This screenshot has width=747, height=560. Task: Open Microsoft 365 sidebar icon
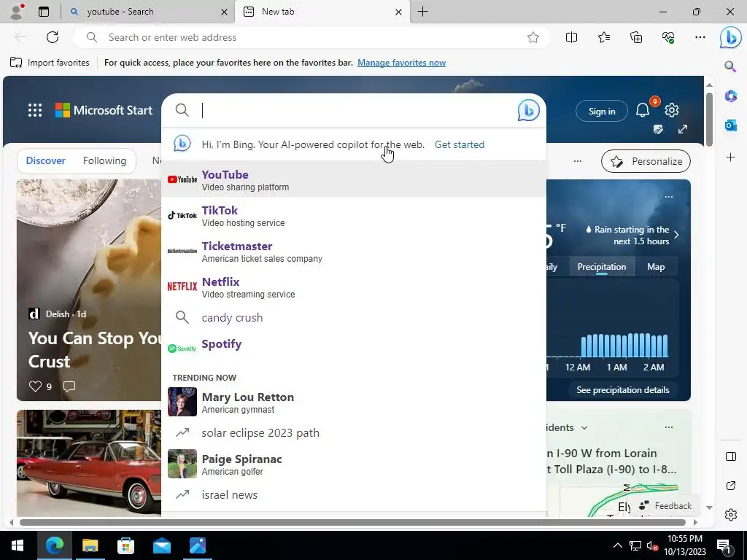[x=731, y=96]
